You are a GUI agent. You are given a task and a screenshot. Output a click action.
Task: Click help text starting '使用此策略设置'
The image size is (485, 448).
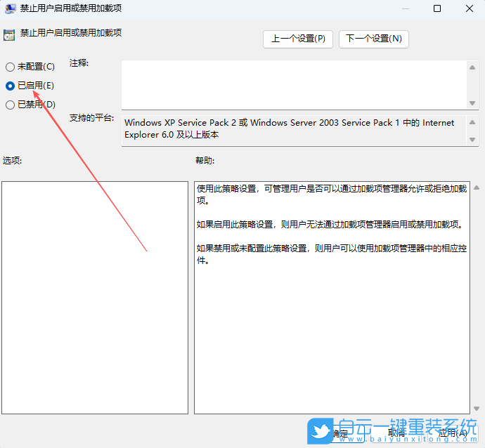coord(332,195)
